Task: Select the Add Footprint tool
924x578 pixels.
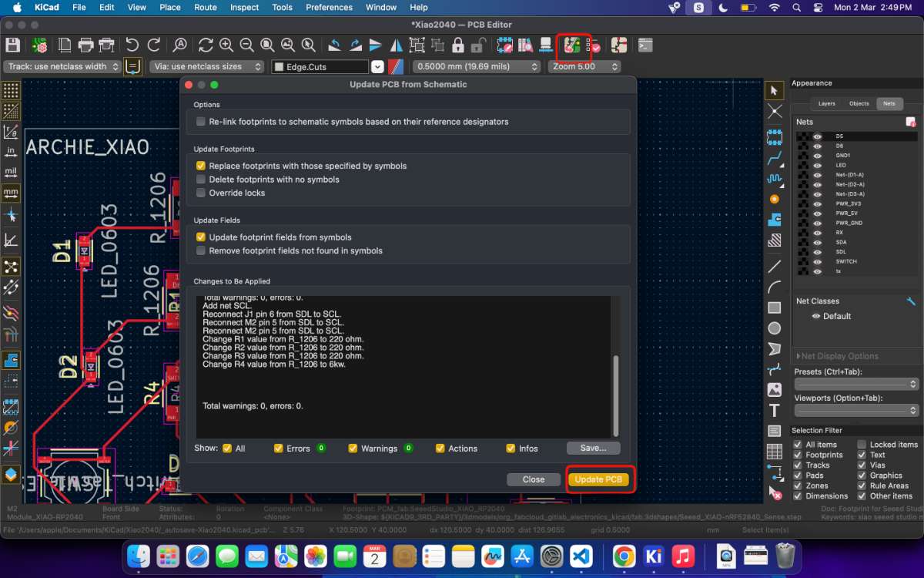Action: coord(775,138)
